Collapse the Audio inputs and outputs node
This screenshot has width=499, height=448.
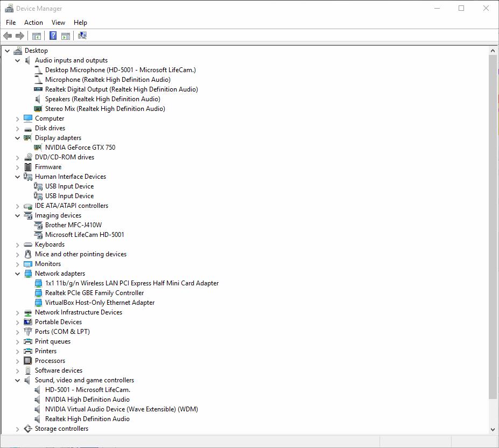pyautogui.click(x=18, y=60)
